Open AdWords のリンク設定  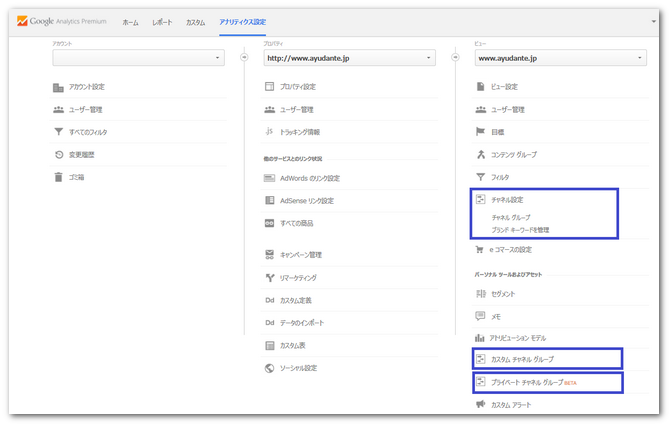[x=310, y=178]
